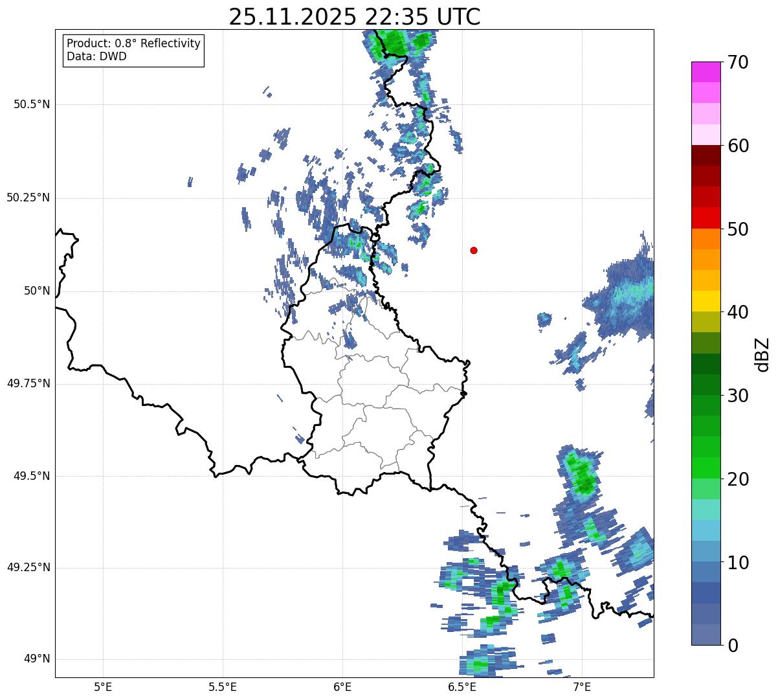Pick the bright green swatch above 20
The width and height of the screenshot is (778, 700).
pyautogui.click(x=706, y=468)
